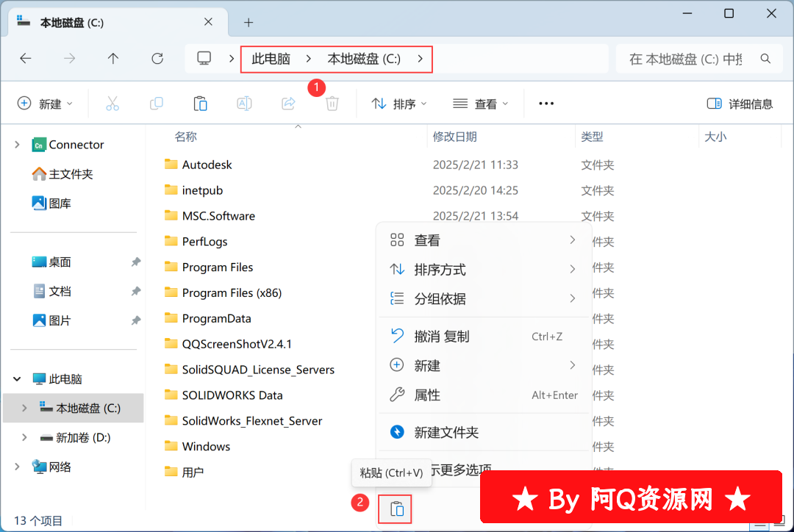The image size is (794, 532).
Task: Expand the 本地磁盘 (C:) tree node
Action: pyautogui.click(x=24, y=408)
